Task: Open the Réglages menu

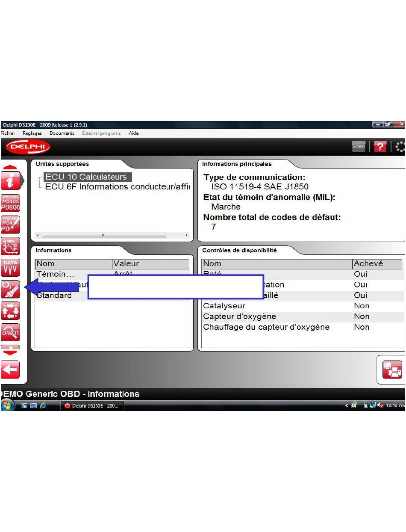Action: 32,133
